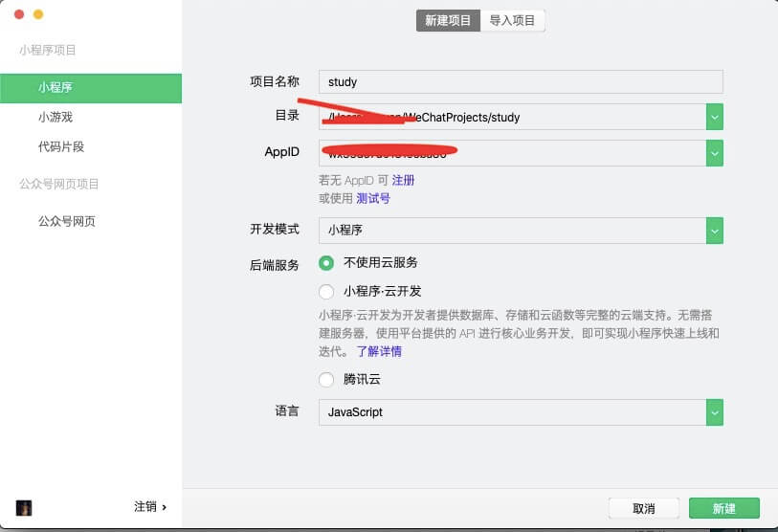
Task: Select 小程序 in the sidebar
Action: (x=91, y=88)
